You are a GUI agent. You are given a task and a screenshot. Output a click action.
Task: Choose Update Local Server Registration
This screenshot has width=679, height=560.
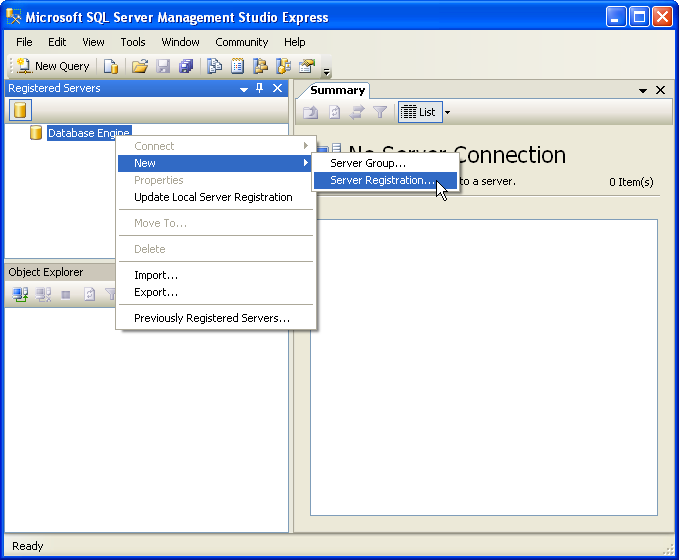pos(215,197)
